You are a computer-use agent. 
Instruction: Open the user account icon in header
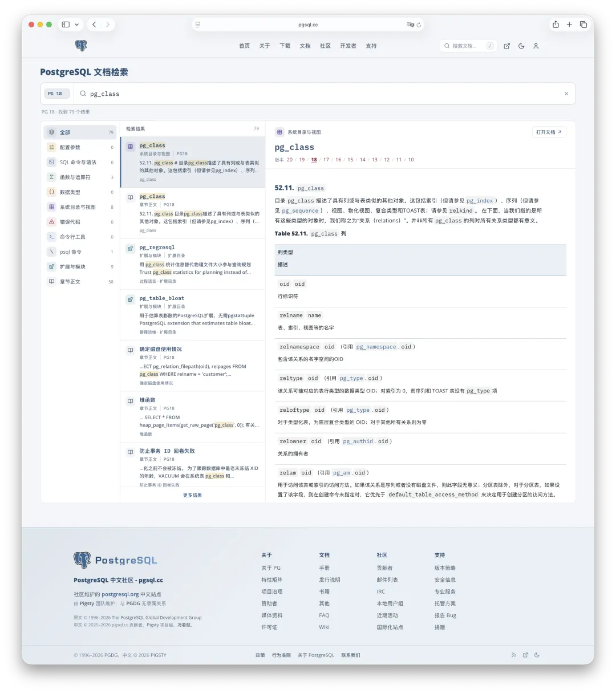click(536, 46)
